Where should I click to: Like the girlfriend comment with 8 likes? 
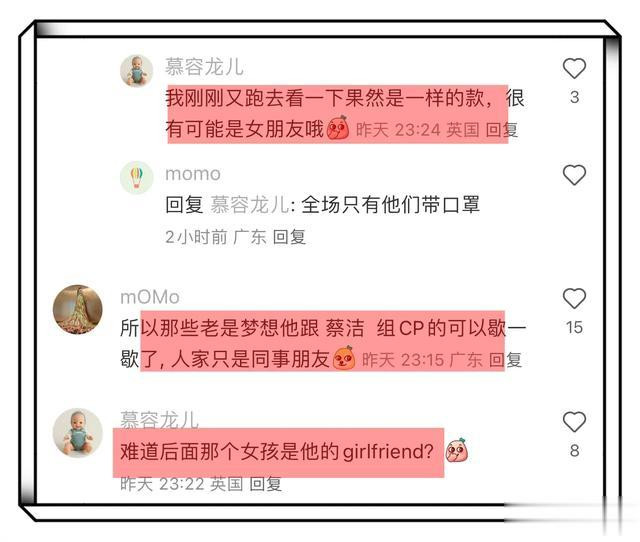coord(574,422)
